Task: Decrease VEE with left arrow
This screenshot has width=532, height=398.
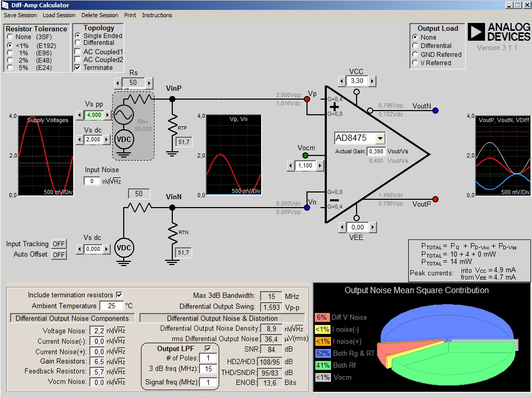Action: click(342, 227)
